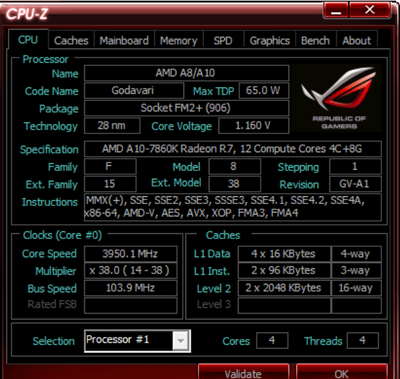Select the Processor #1 combo box
Image resolution: width=400 pixels, height=379 pixels.
[137, 341]
